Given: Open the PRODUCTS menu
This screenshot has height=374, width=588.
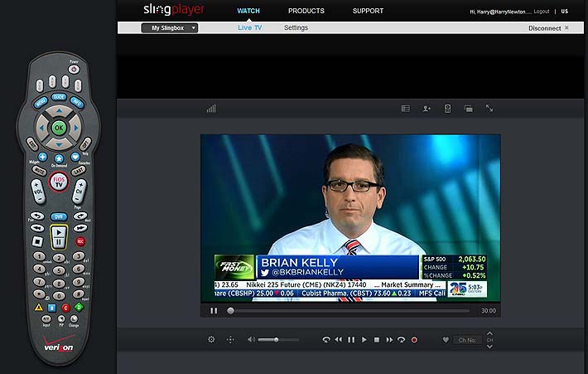Looking at the screenshot, I should point(306,11).
